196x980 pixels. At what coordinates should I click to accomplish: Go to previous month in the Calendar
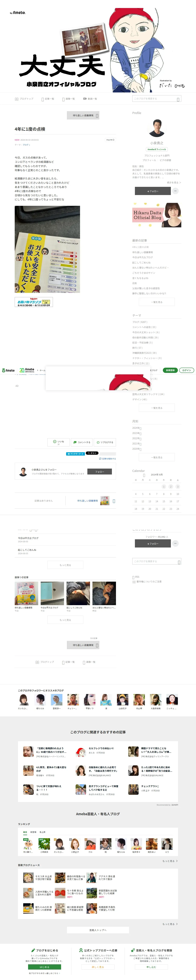coord(144,475)
